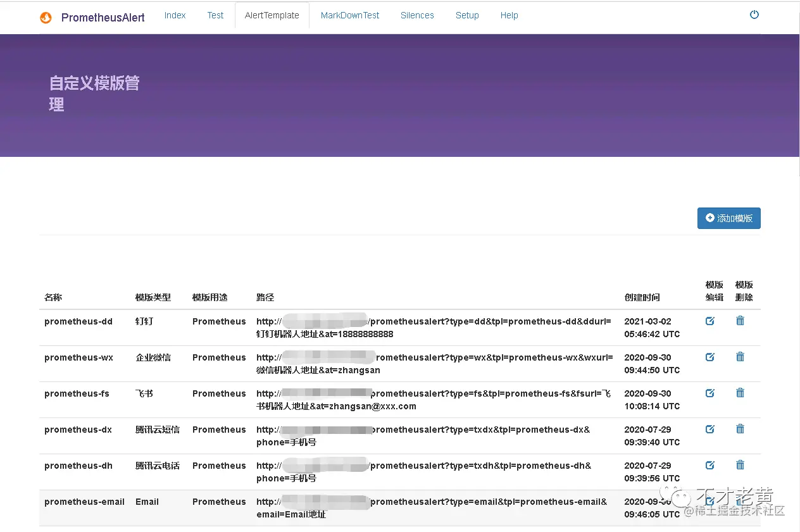Delete the prometheus-dd template
Viewport: 800px width, 532px height.
click(740, 321)
